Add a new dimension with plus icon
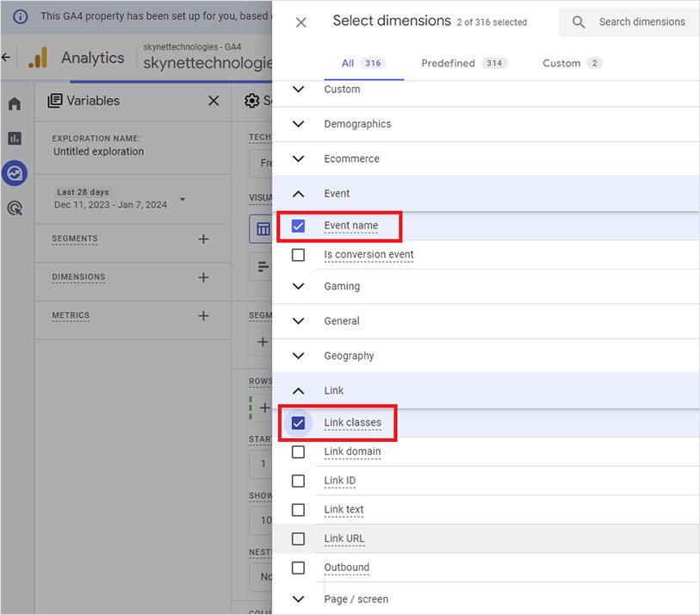Viewport: 700px width, 615px height. pyautogui.click(x=203, y=277)
